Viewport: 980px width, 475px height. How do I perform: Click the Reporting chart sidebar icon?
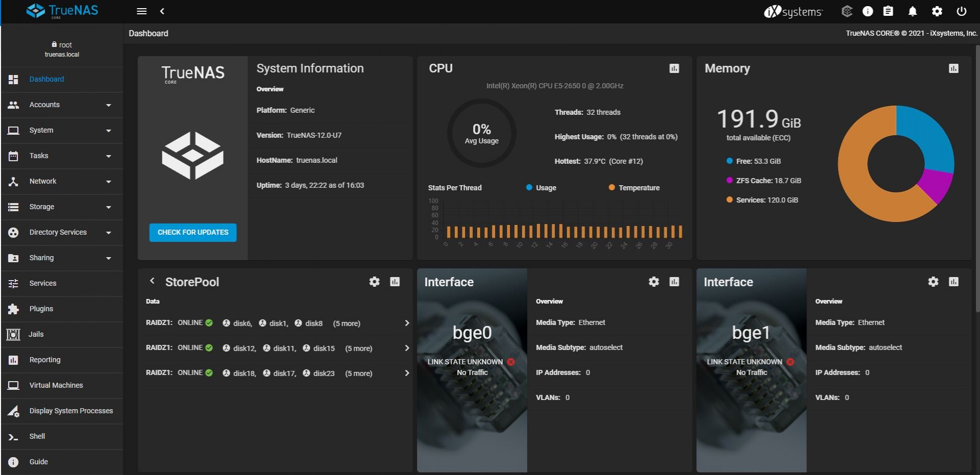click(x=13, y=360)
